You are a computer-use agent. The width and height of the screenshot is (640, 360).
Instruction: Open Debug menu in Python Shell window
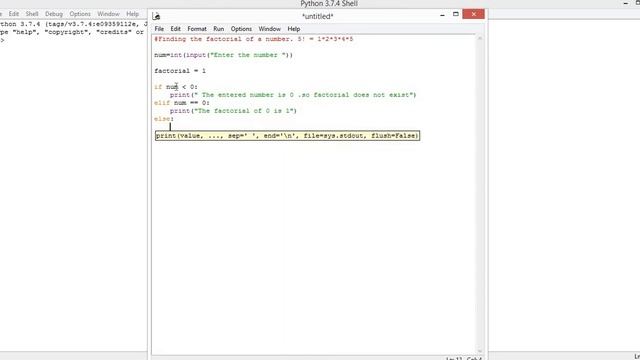point(54,14)
